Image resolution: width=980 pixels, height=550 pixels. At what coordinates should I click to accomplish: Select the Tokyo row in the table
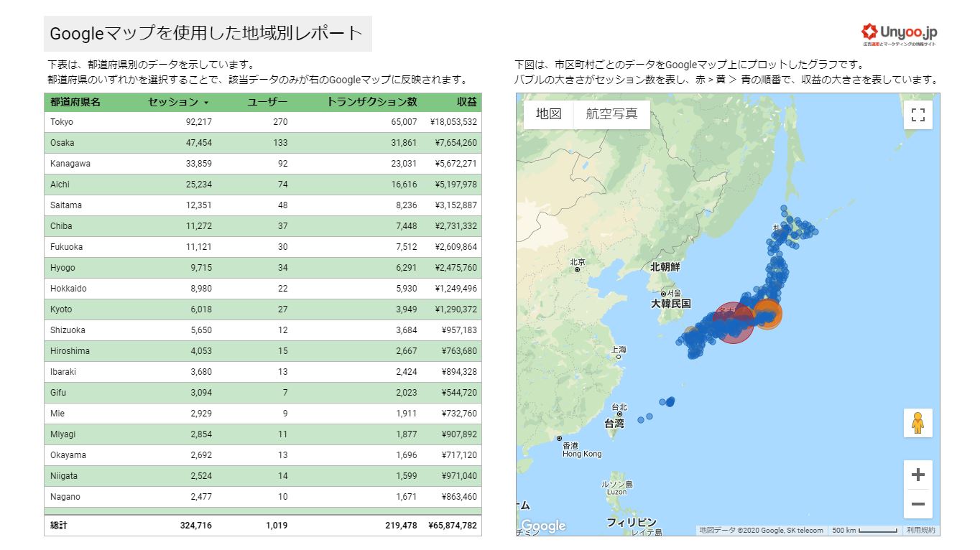(263, 122)
